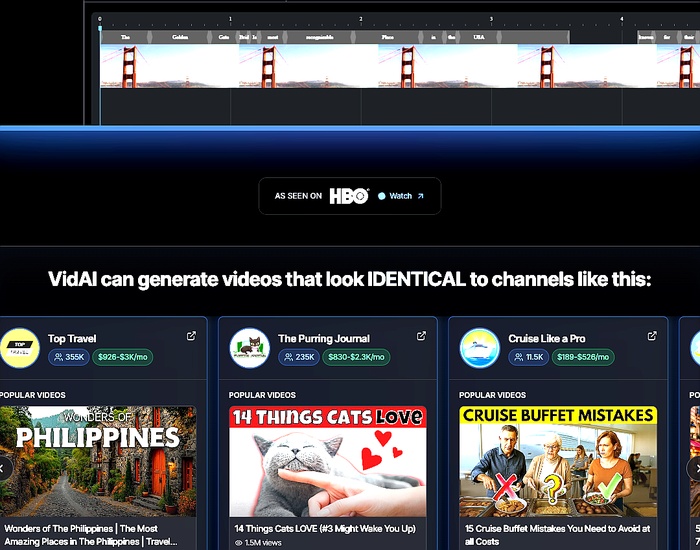Click the VidAI can generate videos headline
This screenshot has height=550, width=700.
click(x=350, y=280)
